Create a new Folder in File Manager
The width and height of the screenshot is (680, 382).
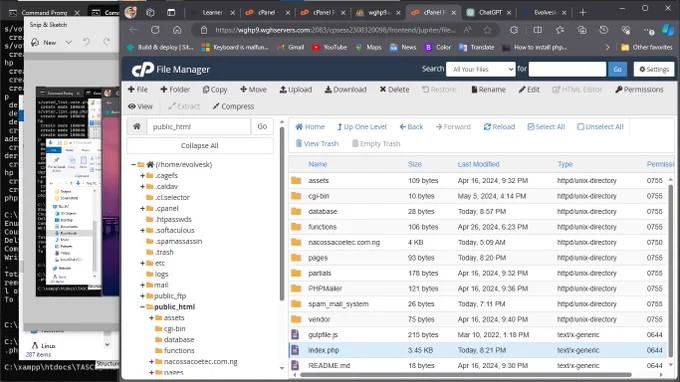click(x=175, y=90)
